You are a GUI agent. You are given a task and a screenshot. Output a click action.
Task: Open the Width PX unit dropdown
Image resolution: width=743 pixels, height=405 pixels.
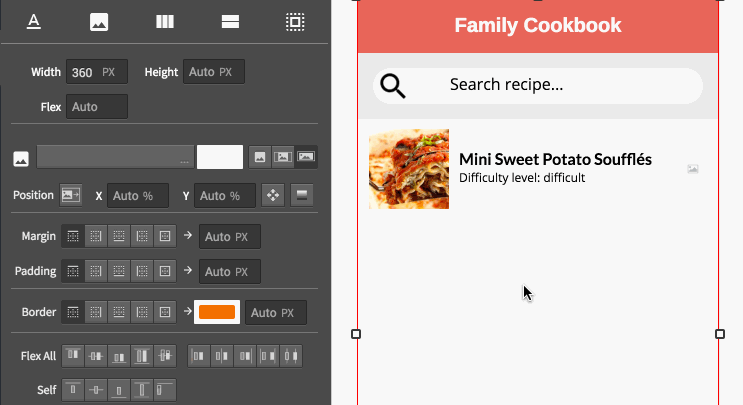[x=108, y=72]
